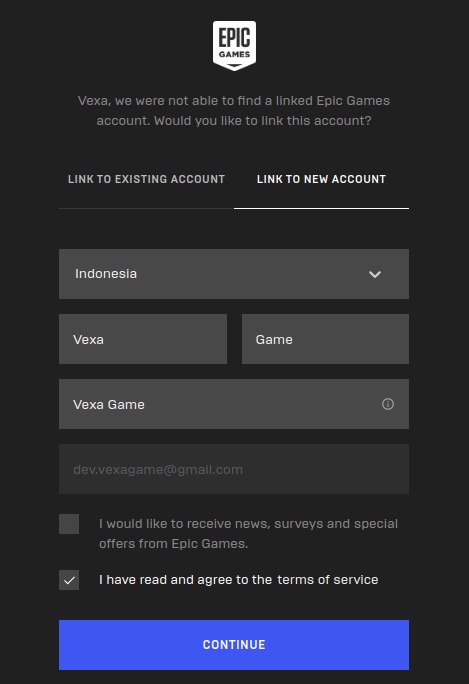Open the Indonesia country selector
This screenshot has height=684, width=469.
[234, 274]
